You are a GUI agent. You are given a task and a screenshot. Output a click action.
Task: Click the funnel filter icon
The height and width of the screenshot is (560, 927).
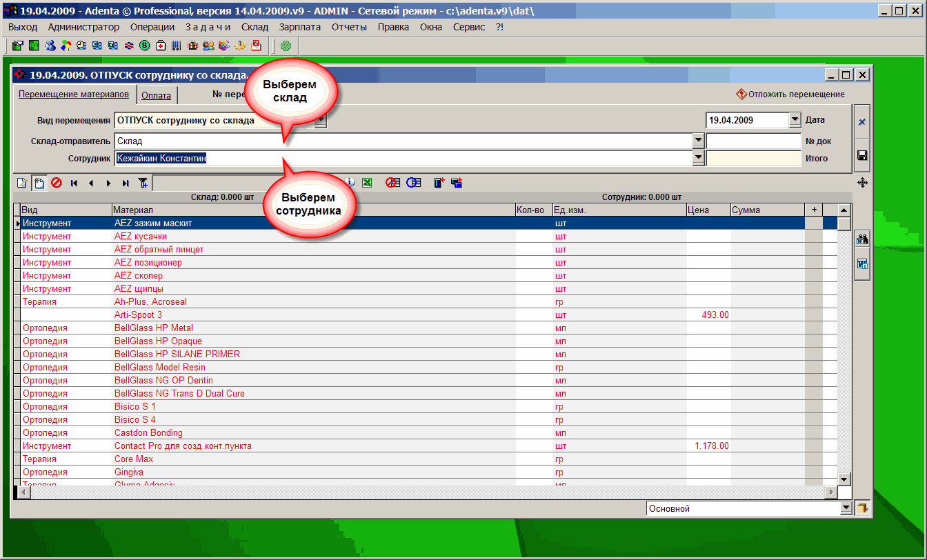(x=143, y=183)
